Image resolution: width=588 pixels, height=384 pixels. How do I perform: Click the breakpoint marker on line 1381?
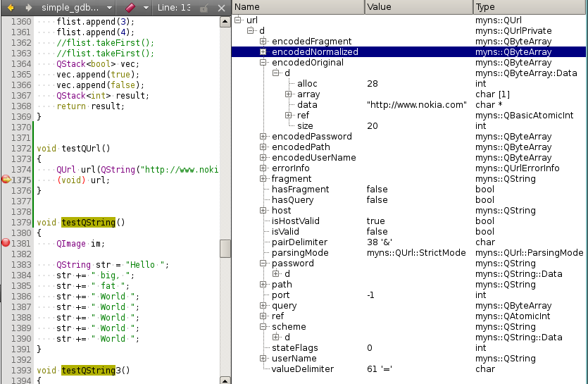pyautogui.click(x=6, y=243)
